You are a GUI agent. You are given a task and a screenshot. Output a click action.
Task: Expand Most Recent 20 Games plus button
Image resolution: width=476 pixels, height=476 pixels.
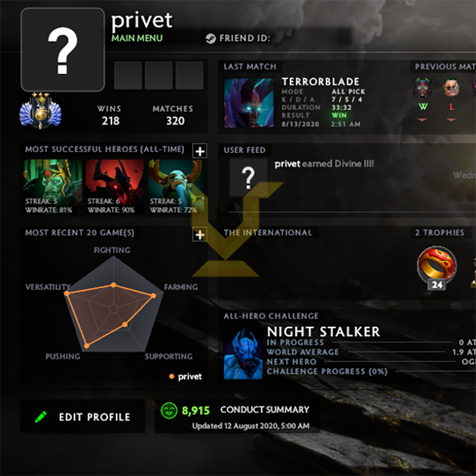(200, 234)
